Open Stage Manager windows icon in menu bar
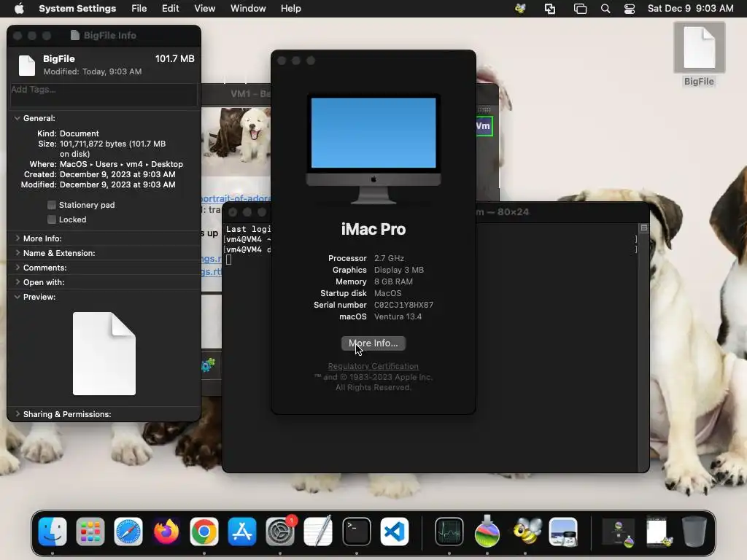747x560 pixels. tap(580, 9)
